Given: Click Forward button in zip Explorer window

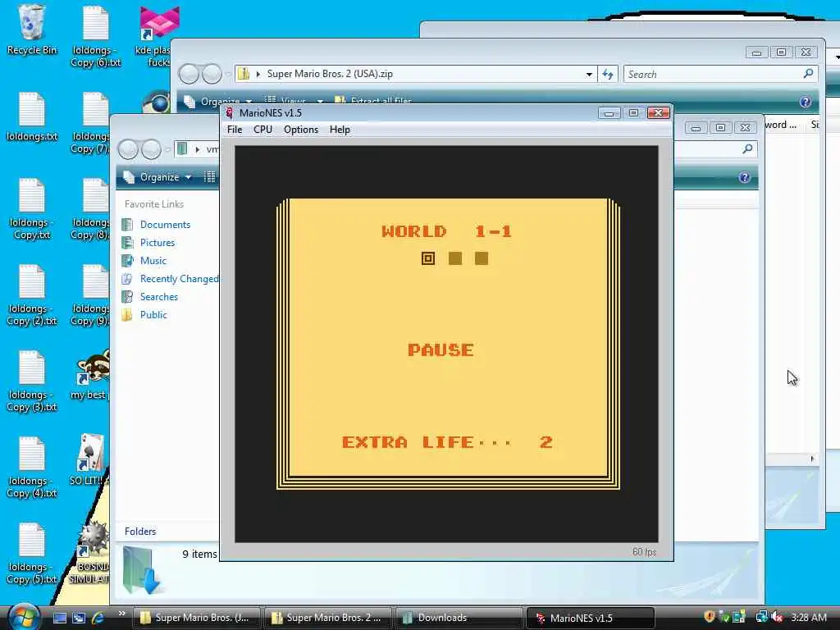Looking at the screenshot, I should coord(212,74).
